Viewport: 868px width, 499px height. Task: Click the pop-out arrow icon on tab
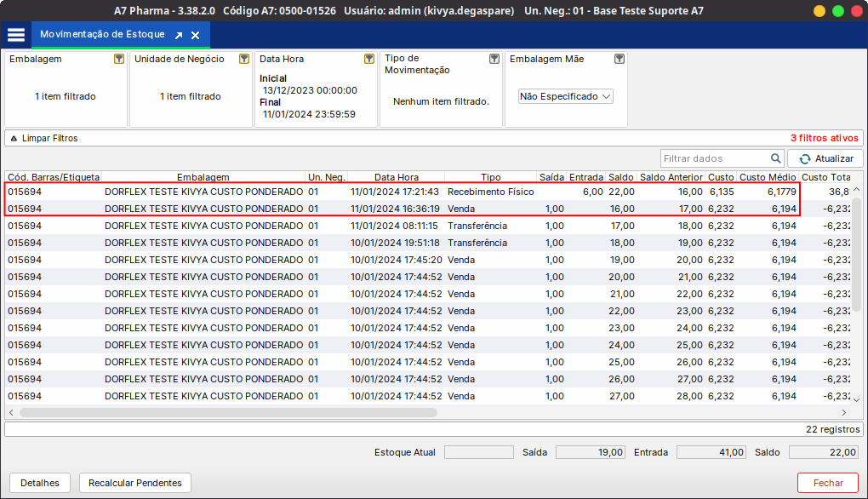click(x=179, y=36)
